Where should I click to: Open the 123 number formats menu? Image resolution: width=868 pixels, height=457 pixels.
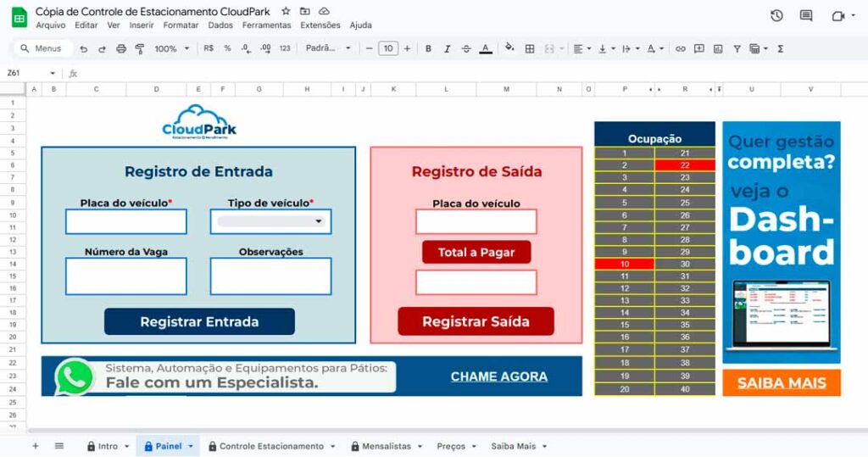point(285,48)
